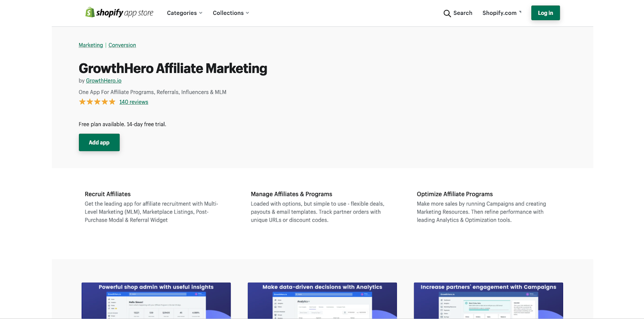Click the Search label in header
Viewport: 644px width, 319px height.
[463, 13]
